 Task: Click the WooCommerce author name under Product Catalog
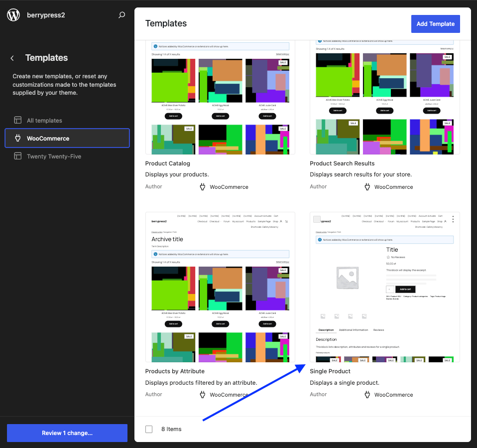point(229,187)
